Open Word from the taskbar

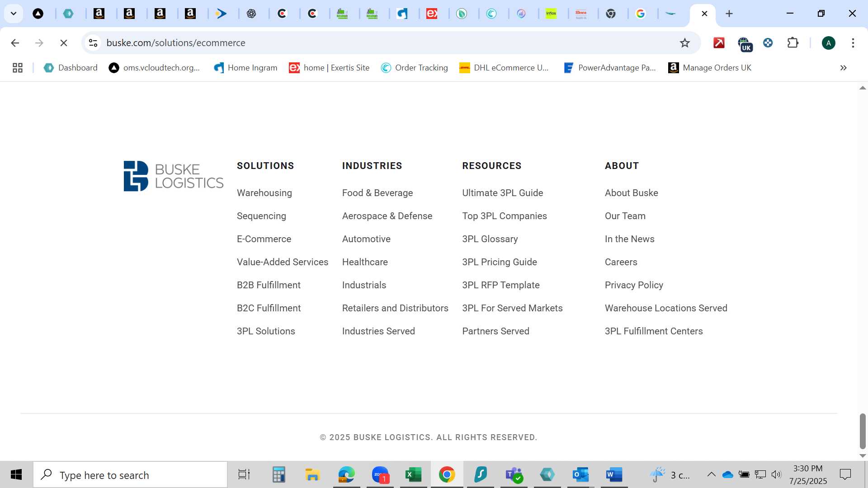[x=614, y=474]
